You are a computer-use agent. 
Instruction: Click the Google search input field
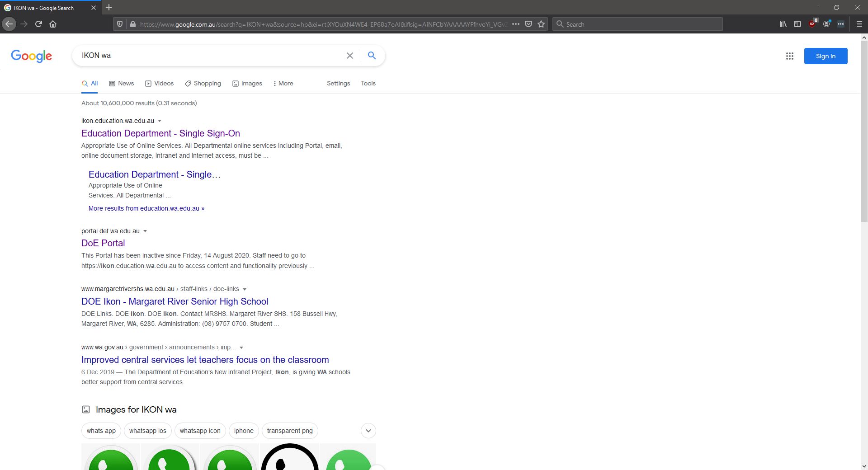tap(210, 56)
